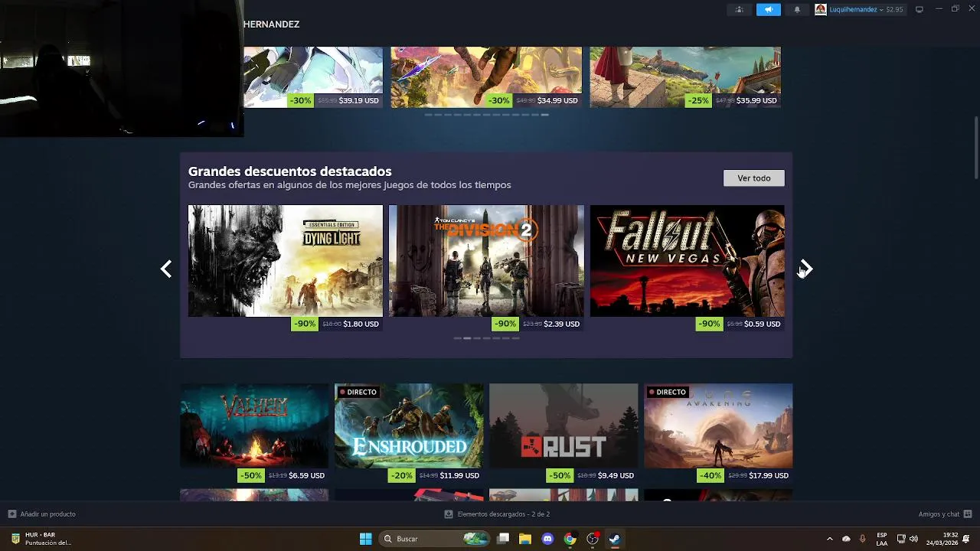Open File Explorer from the taskbar
The height and width of the screenshot is (551, 980).
[x=525, y=539]
